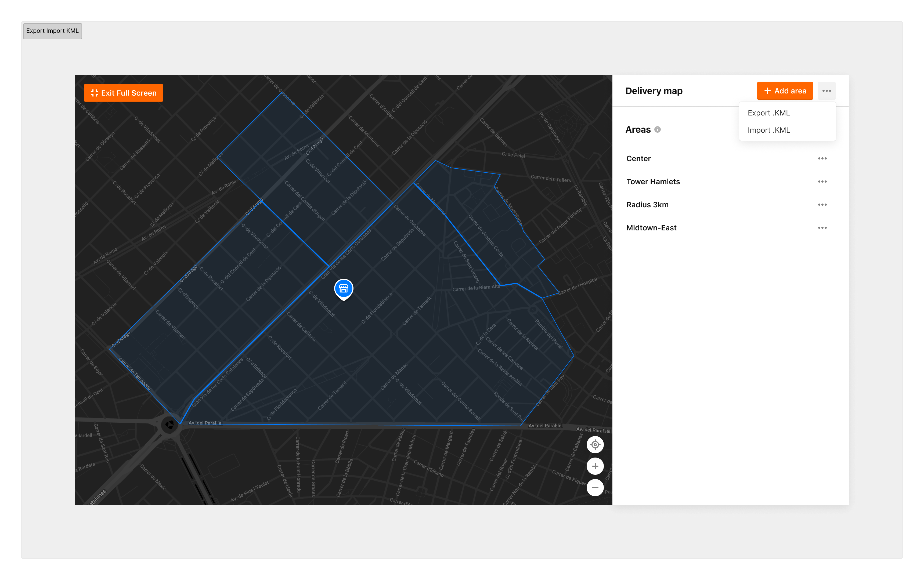Choose Export .KML from the dropdown
The width and height of the screenshot is (924, 580).
[x=768, y=113]
